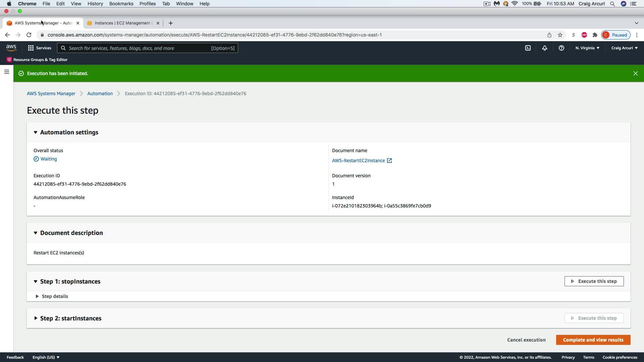Dismiss the green execution-initiated banner
Viewport: 644px width, 362px height.
point(635,73)
